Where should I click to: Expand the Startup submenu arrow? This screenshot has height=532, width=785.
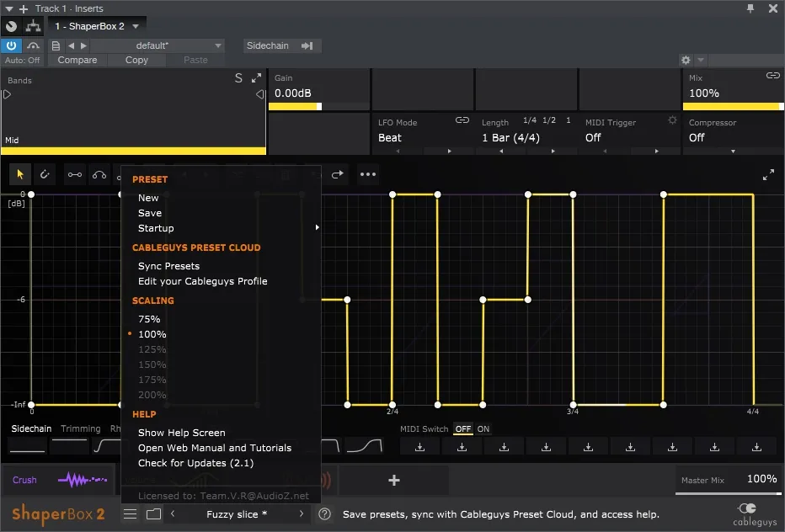pyautogui.click(x=317, y=228)
